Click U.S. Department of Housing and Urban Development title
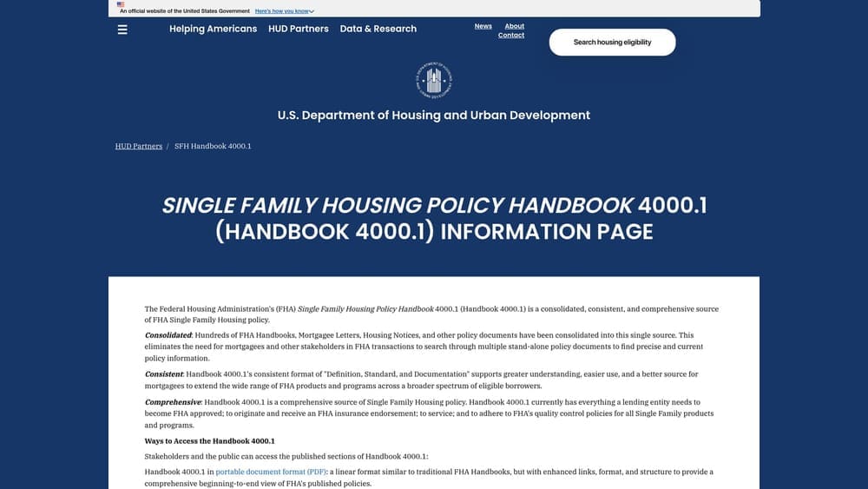The height and width of the screenshot is (489, 868). (434, 116)
